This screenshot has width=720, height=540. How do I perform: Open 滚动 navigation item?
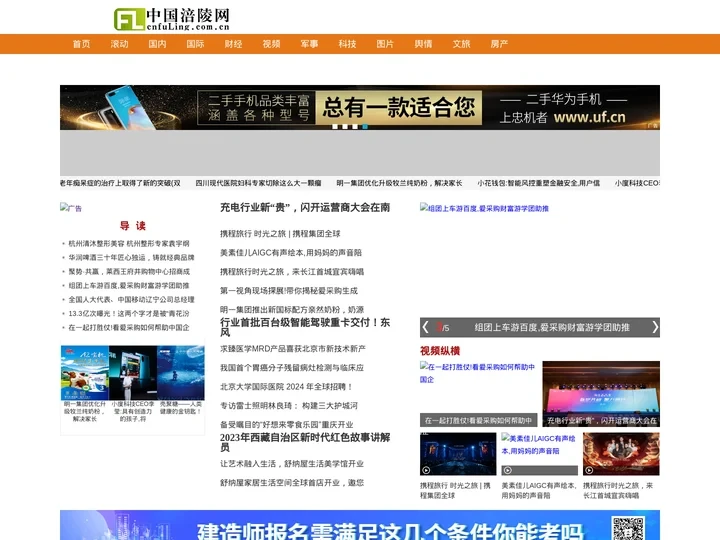(x=119, y=44)
